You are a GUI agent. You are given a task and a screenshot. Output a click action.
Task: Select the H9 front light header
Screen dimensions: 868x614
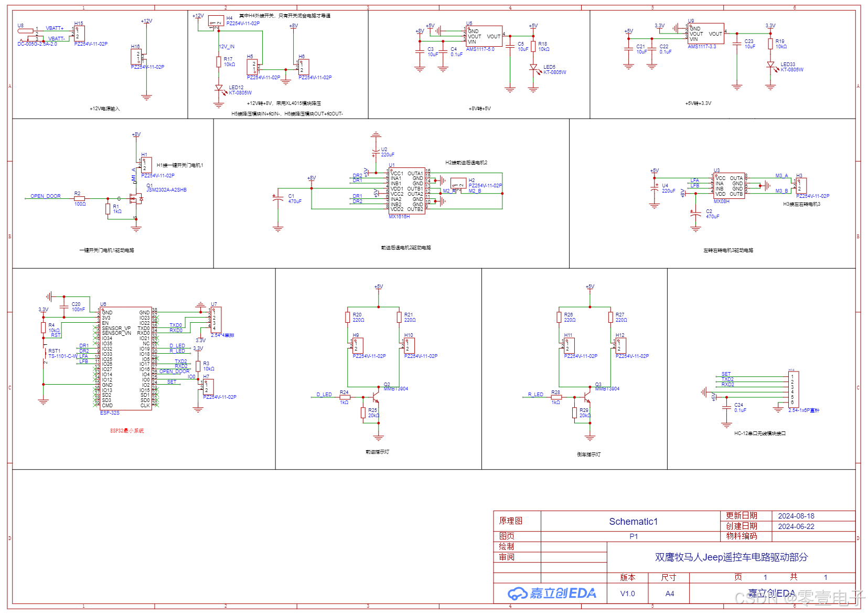(x=358, y=345)
